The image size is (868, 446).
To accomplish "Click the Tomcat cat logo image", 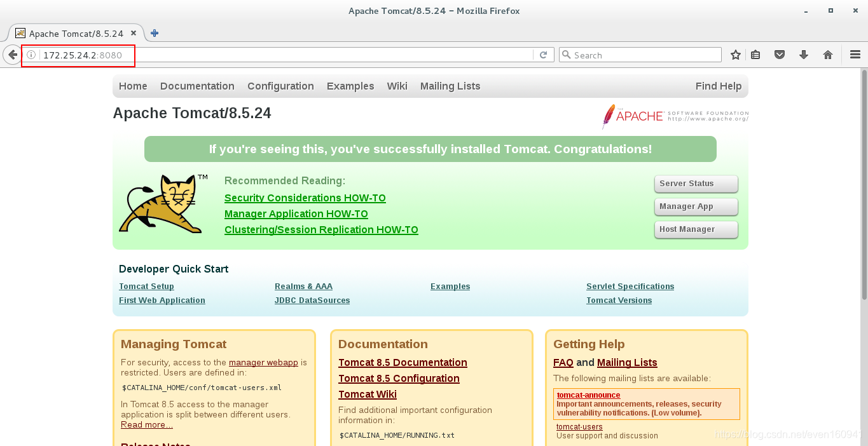I will click(x=163, y=203).
